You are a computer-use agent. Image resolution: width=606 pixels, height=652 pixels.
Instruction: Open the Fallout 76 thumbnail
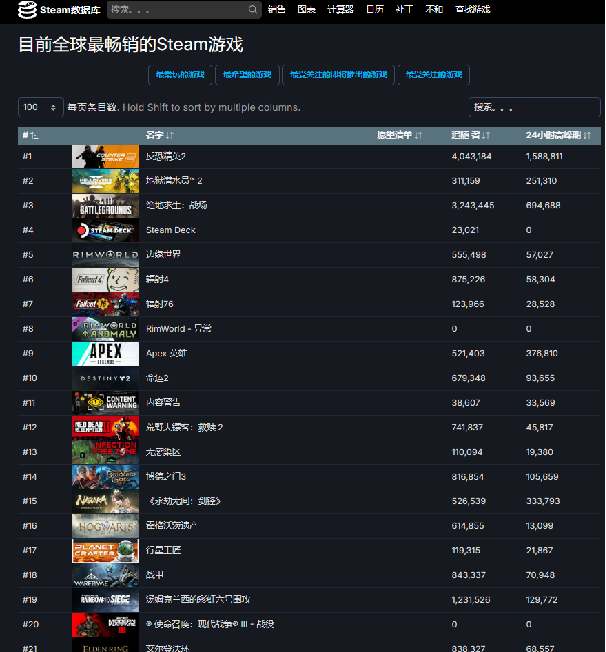[105, 304]
